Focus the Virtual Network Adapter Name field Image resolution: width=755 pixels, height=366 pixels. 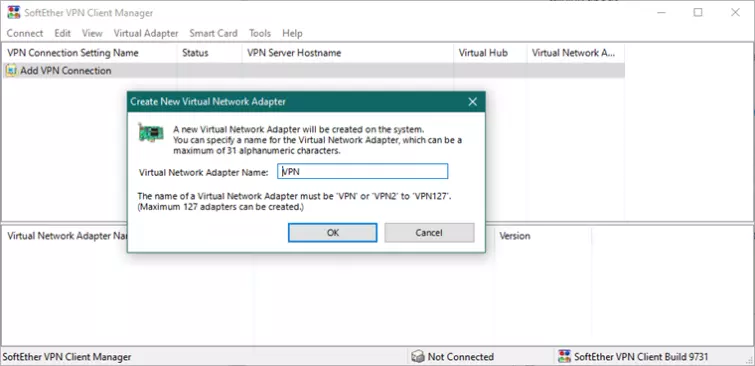pos(363,171)
